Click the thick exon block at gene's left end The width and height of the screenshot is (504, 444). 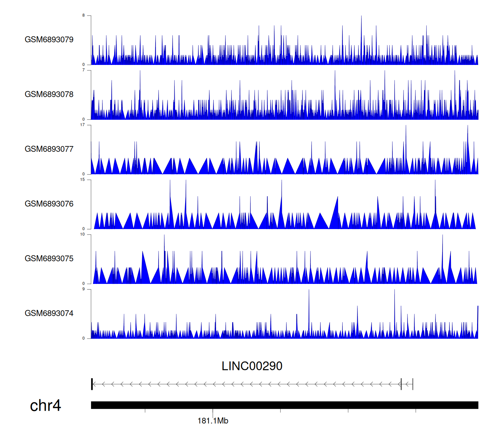tap(92, 384)
